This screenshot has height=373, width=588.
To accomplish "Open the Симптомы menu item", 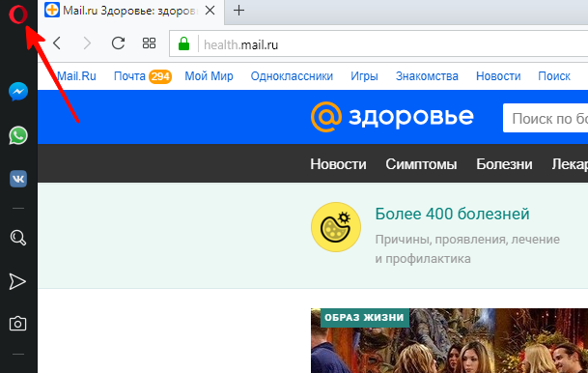I will (421, 164).
